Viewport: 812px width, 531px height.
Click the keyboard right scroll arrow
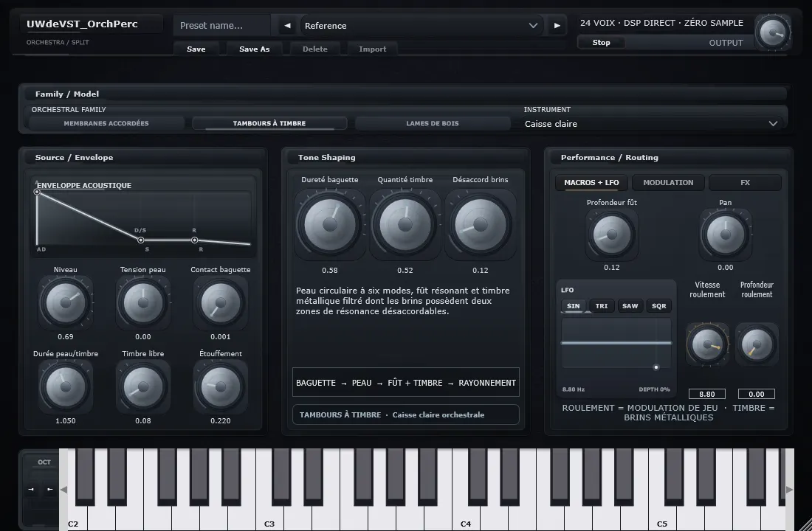tap(790, 490)
